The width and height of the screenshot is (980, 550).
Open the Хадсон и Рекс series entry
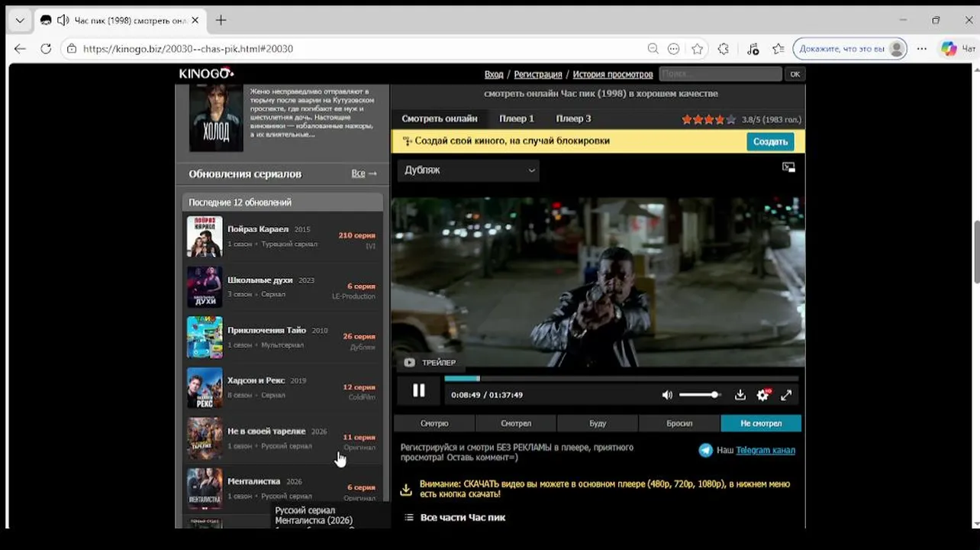click(x=282, y=387)
